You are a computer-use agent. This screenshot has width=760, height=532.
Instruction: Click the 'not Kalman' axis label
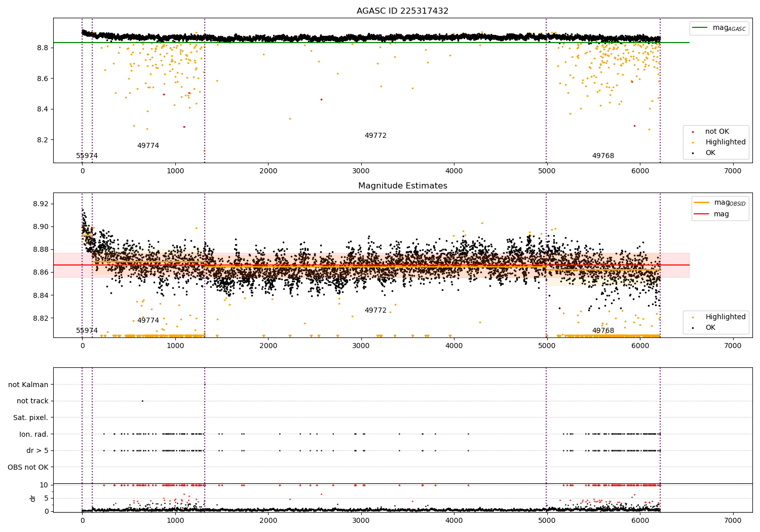(28, 385)
